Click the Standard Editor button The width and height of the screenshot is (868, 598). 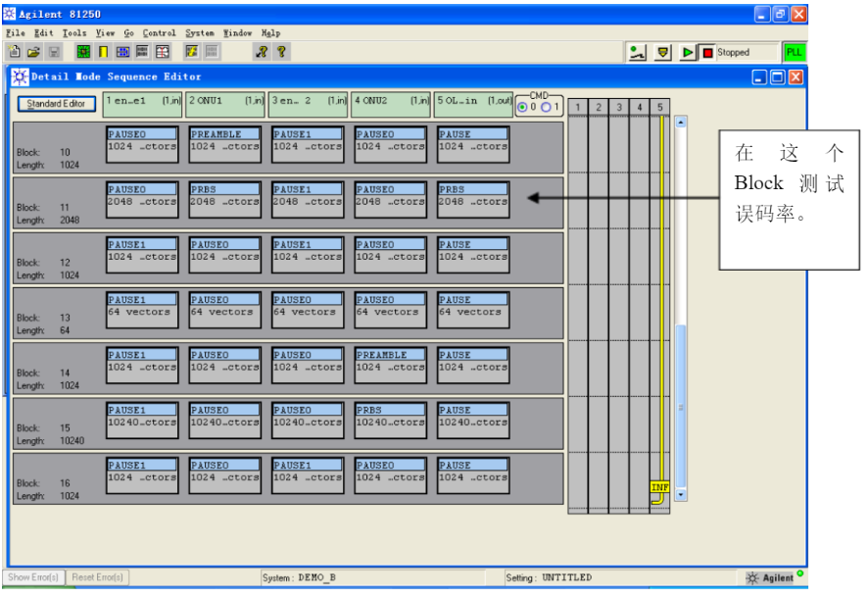[56, 104]
